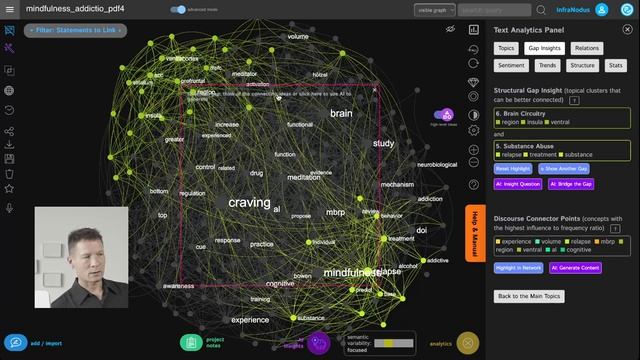Select the 6. Brain Circuitry cluster box

pos(562,118)
